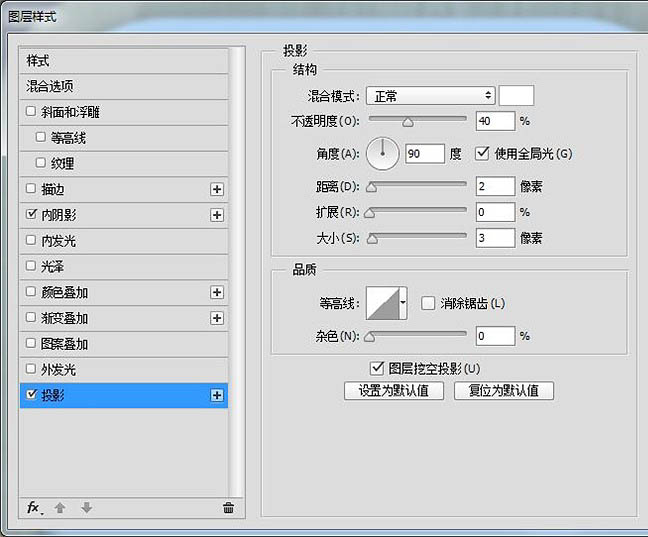Image resolution: width=648 pixels, height=537 pixels.
Task: Click the plus icon next to 颜色叠加
Action: click(217, 292)
